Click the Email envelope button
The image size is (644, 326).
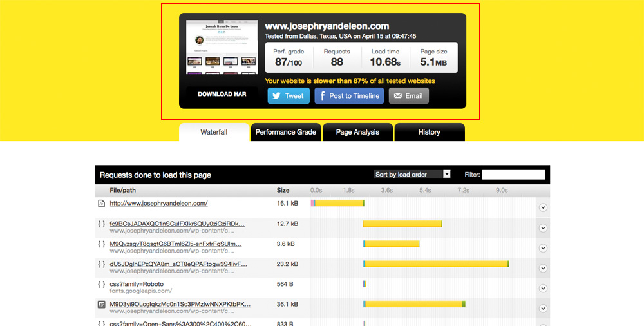tap(408, 96)
